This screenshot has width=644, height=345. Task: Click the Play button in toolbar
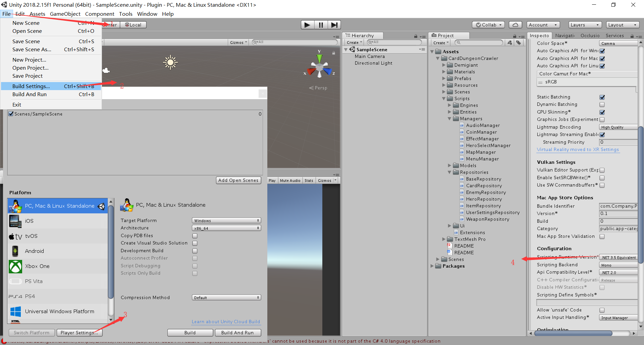click(x=307, y=25)
